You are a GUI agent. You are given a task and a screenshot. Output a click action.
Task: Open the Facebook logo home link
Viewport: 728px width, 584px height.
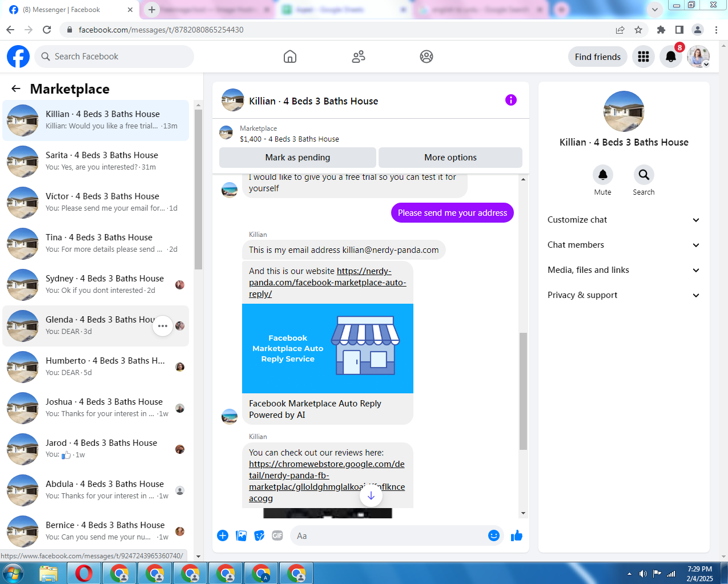tap(18, 57)
